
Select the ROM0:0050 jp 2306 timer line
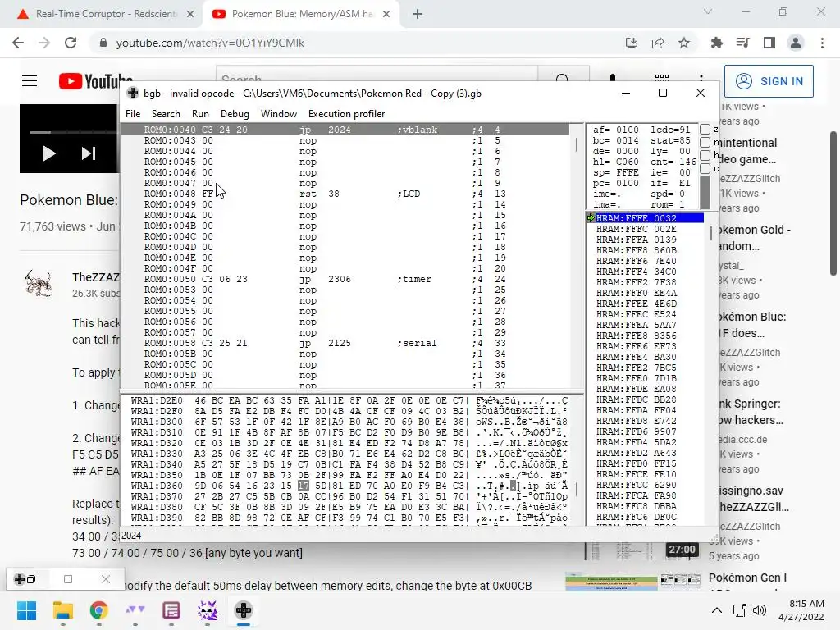coord(345,279)
